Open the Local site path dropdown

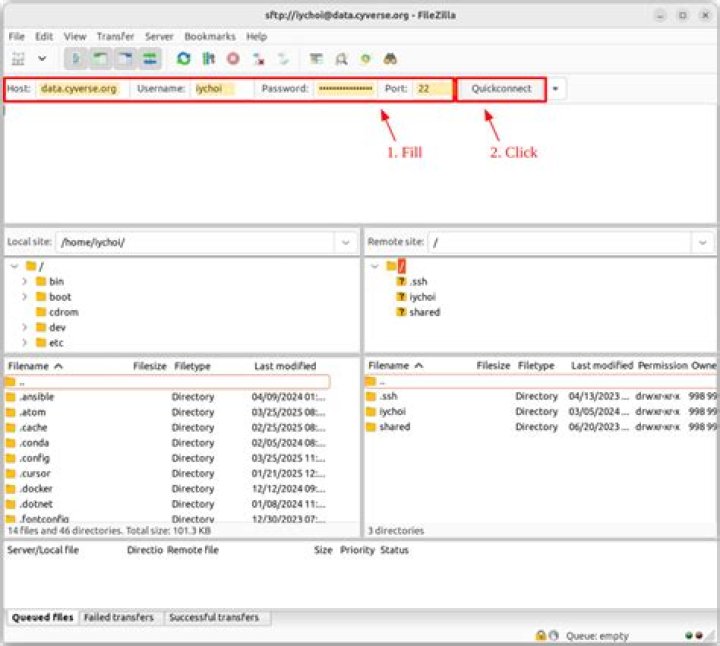(346, 242)
